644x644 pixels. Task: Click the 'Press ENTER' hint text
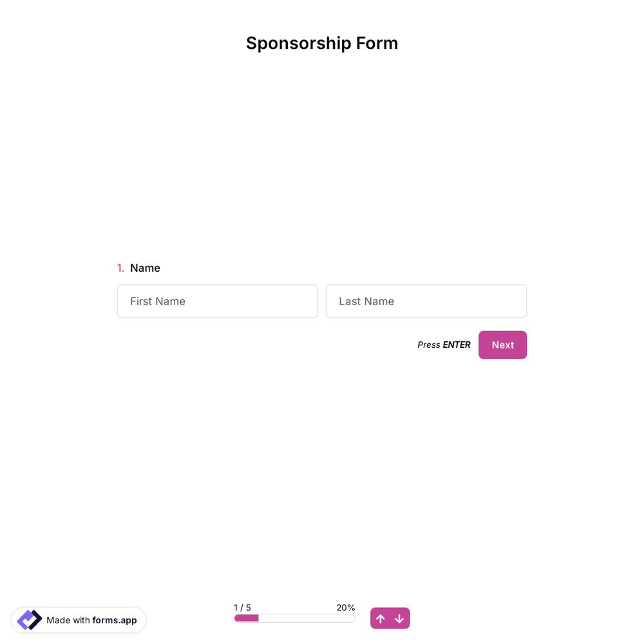coord(444,345)
